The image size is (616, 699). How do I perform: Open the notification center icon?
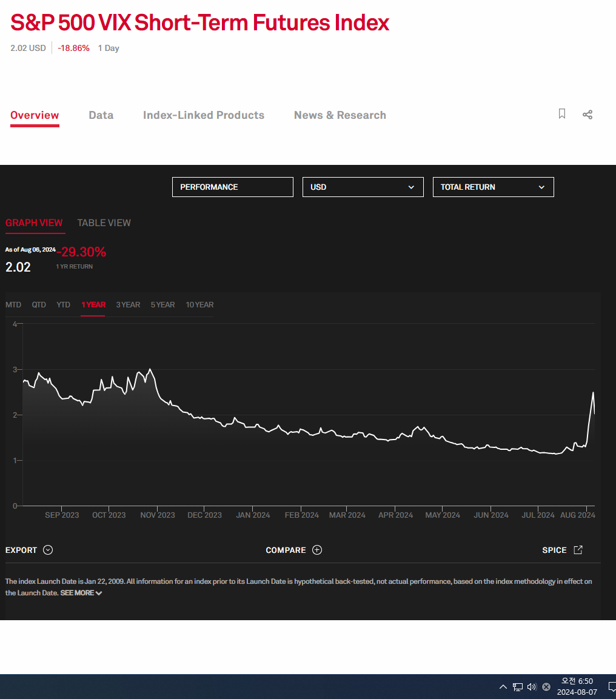(612, 686)
